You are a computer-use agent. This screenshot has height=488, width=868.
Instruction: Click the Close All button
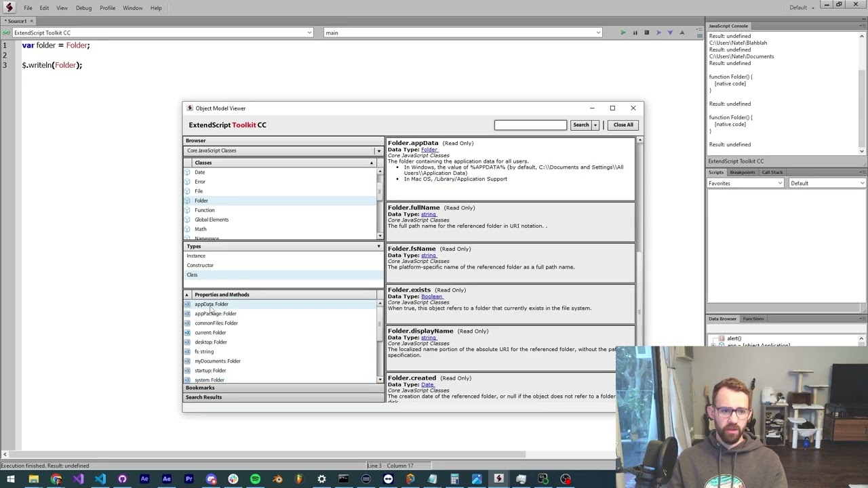coord(623,125)
